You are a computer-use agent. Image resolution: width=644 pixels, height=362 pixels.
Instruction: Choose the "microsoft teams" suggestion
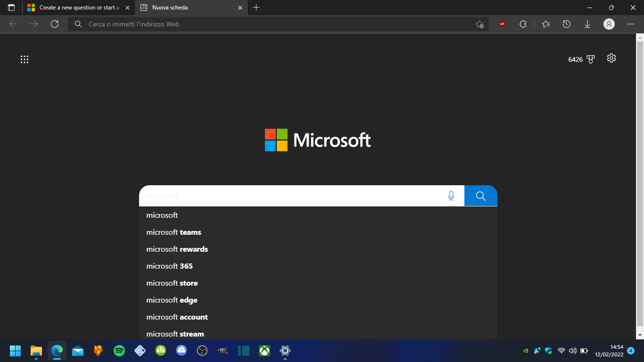point(318,232)
